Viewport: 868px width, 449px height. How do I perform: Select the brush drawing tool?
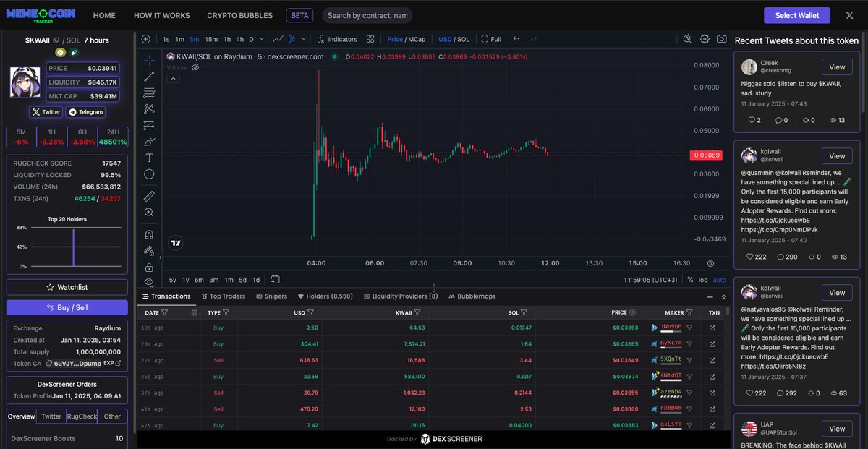tap(149, 142)
